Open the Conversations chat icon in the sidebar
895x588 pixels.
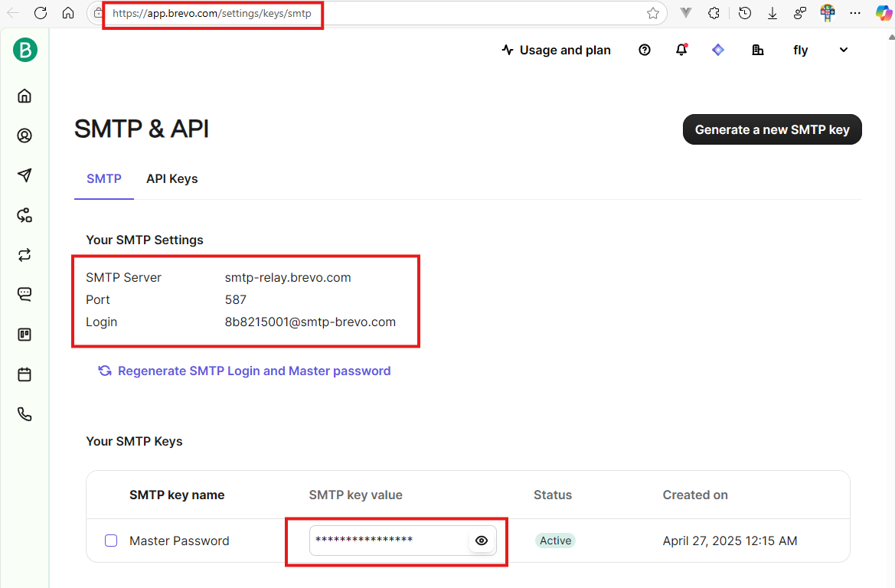[24, 295]
